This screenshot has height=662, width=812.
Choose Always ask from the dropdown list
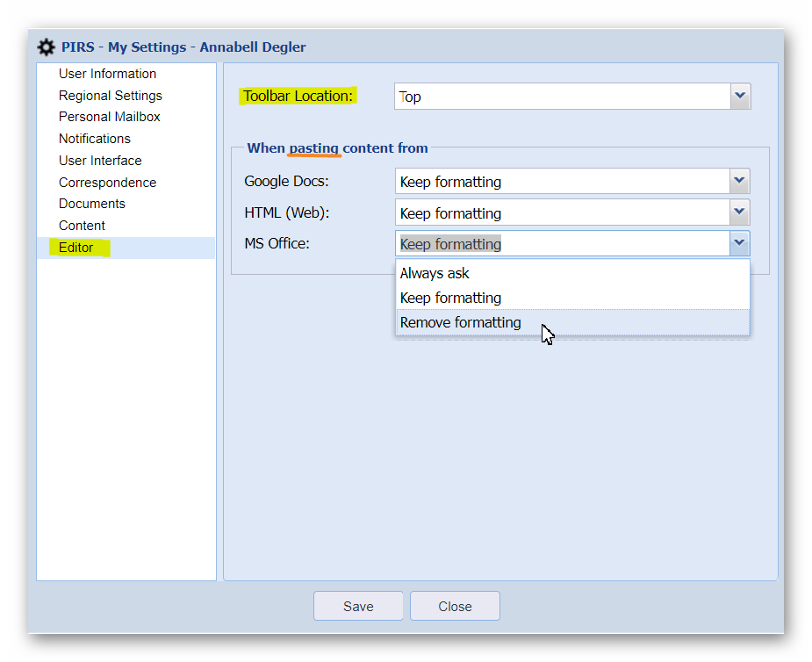click(435, 273)
